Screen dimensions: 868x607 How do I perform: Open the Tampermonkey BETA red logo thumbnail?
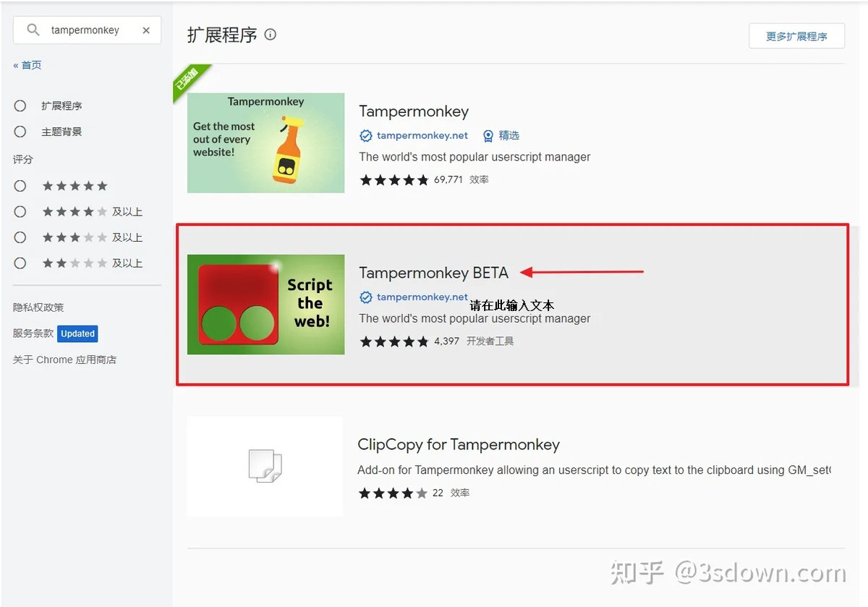[x=265, y=305]
